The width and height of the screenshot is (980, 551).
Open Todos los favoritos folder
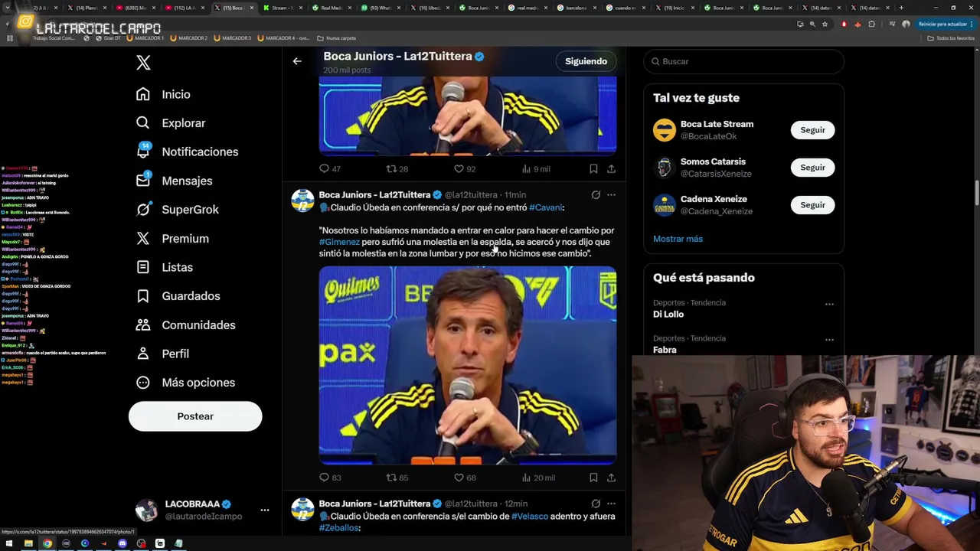[x=950, y=37]
